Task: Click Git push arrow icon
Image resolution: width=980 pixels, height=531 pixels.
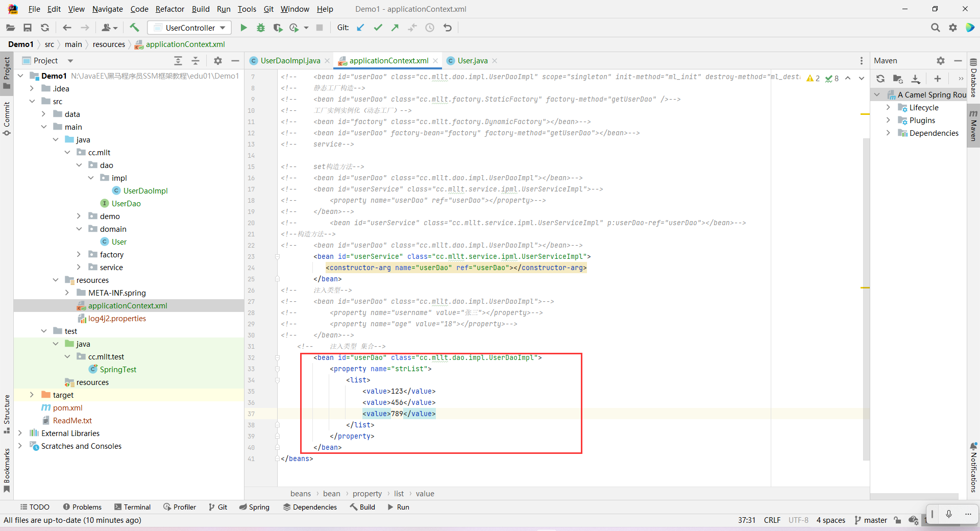Action: 395,28
